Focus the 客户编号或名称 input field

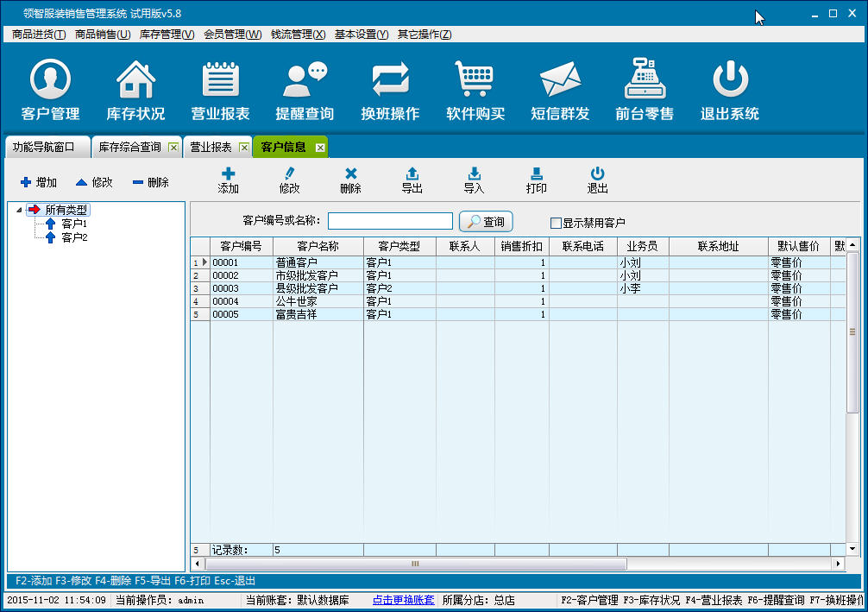tap(390, 220)
